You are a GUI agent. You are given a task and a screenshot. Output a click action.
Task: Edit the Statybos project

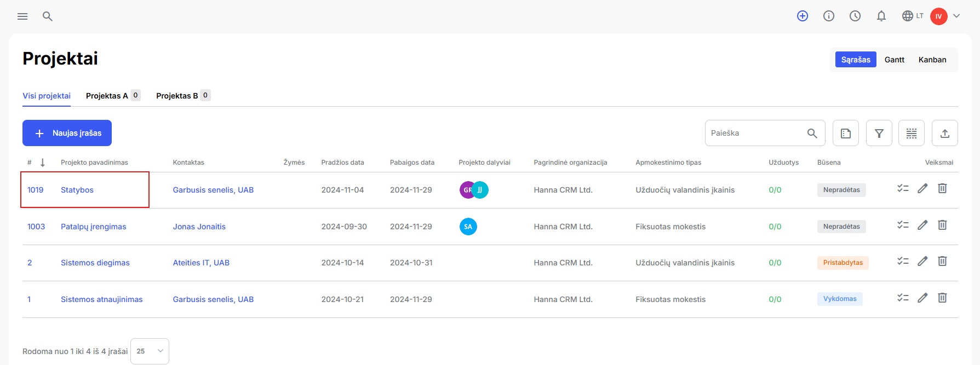[922, 188]
